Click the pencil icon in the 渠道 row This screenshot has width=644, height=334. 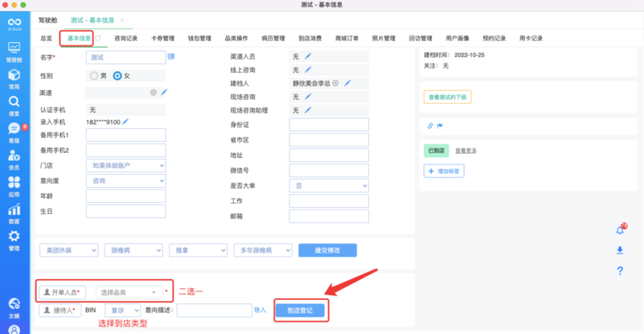coord(164,92)
